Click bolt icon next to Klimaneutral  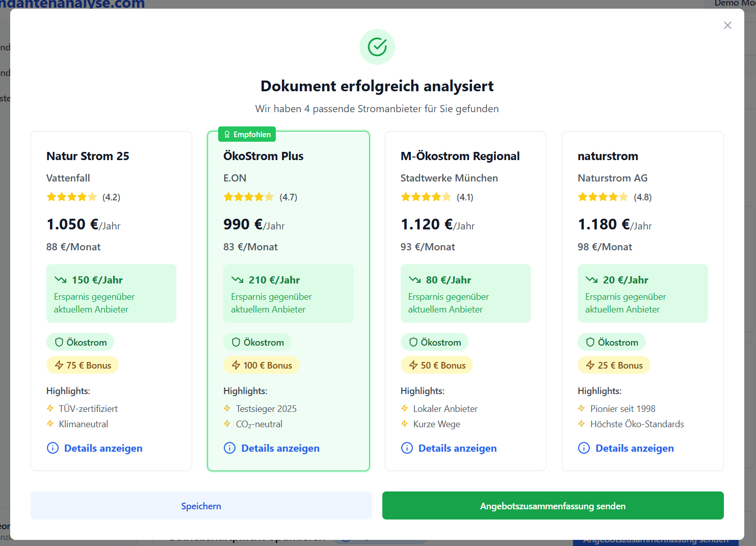point(50,424)
